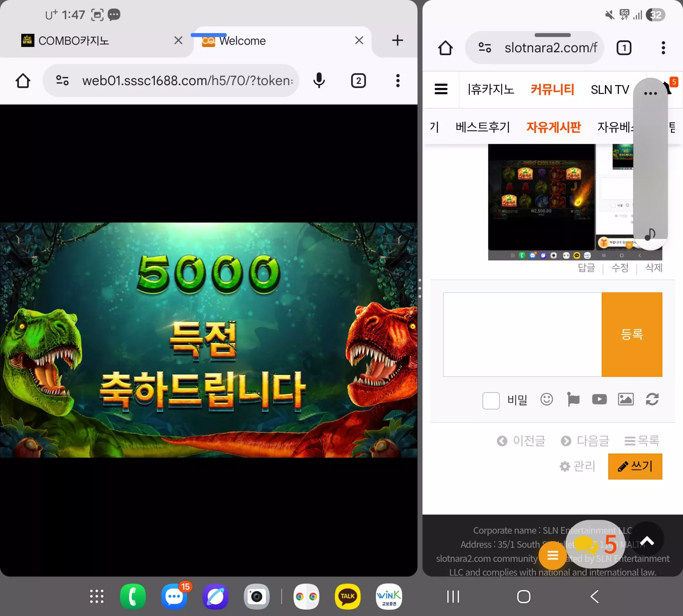Close the COMBO카지노 tab
This screenshot has width=683, height=616.
pos(178,40)
